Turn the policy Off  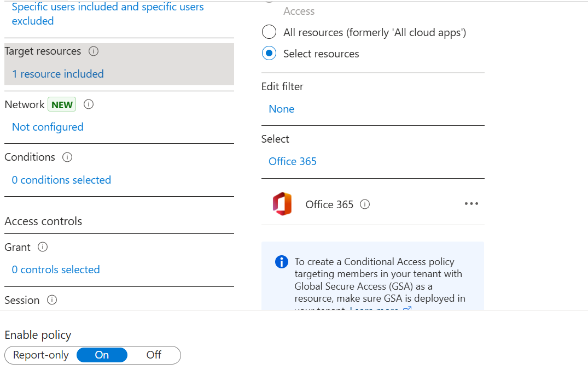point(154,355)
